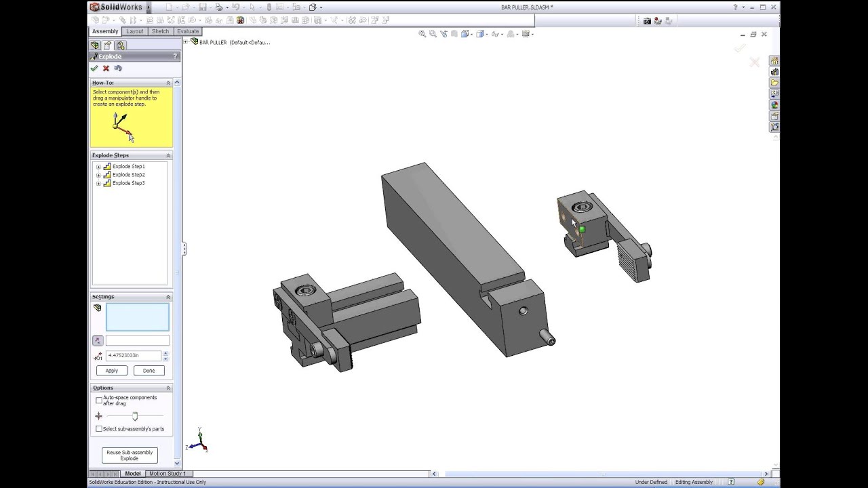Expand the BAR PULLER flyout tree
Screen dimensions: 868x488
[186, 42]
